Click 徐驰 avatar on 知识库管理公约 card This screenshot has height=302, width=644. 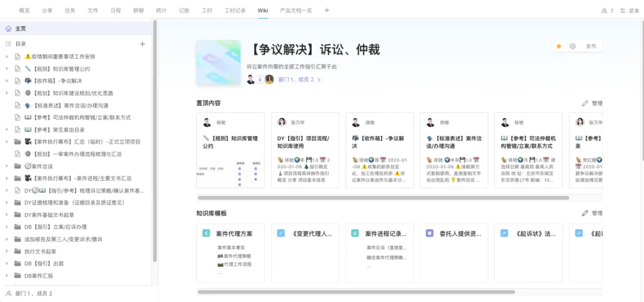tap(207, 122)
